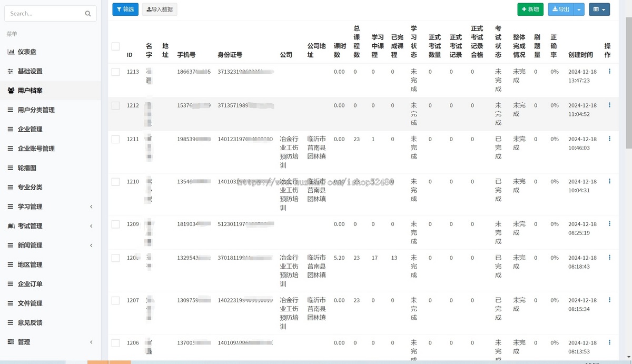This screenshot has width=632, height=364.
Task: Expand the 学习管理 submenu arrow
Action: pos(91,206)
